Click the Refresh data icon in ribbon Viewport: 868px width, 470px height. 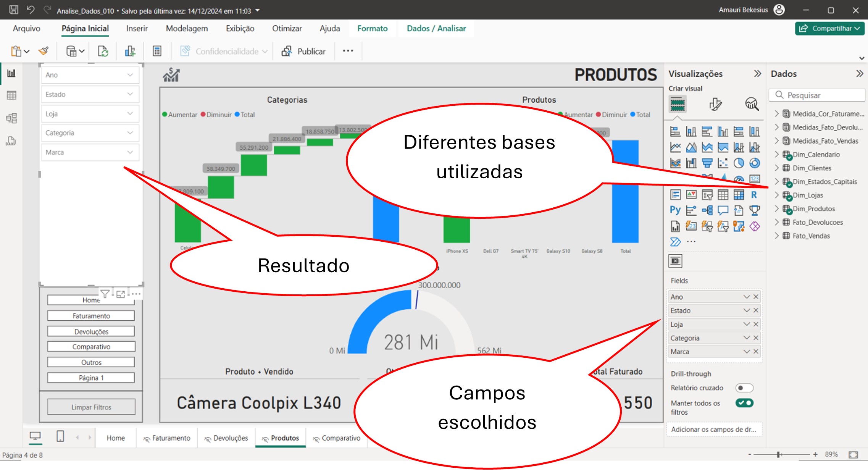coord(103,51)
